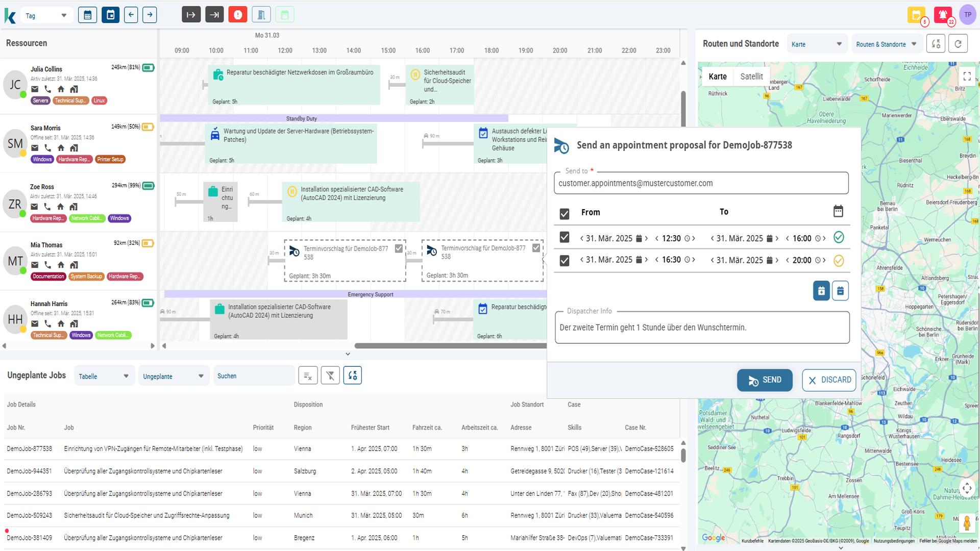This screenshot has height=551, width=980.
Task: Send the appointment proposal
Action: click(x=765, y=380)
